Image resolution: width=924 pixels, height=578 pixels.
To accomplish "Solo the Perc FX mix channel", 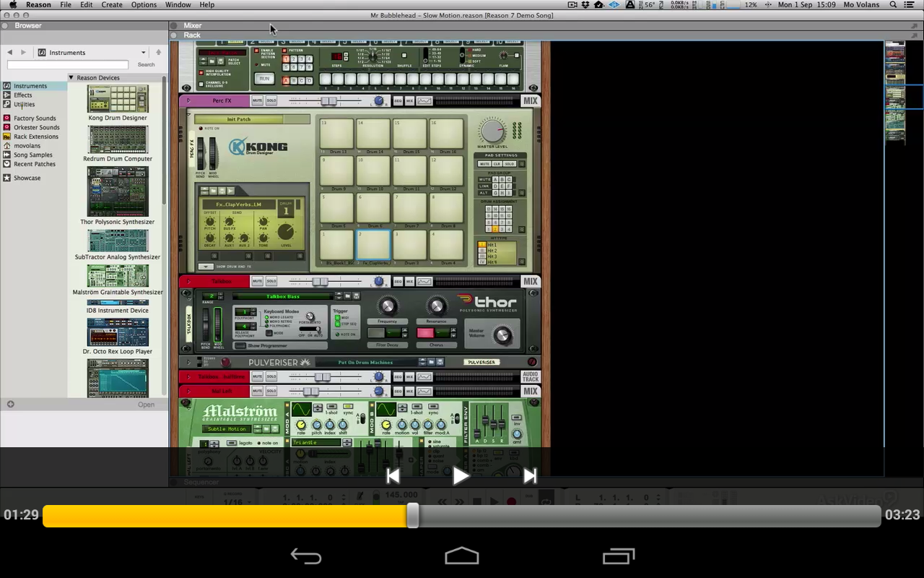I will coord(271,100).
